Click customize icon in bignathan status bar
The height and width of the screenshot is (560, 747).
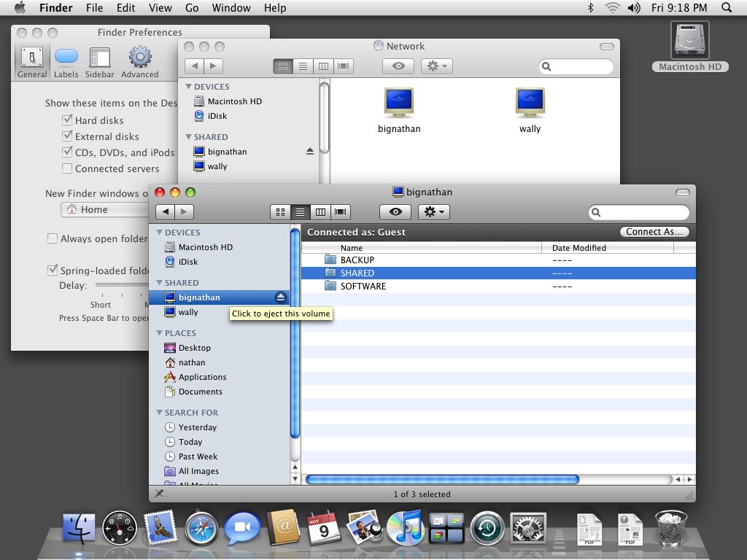(x=159, y=494)
